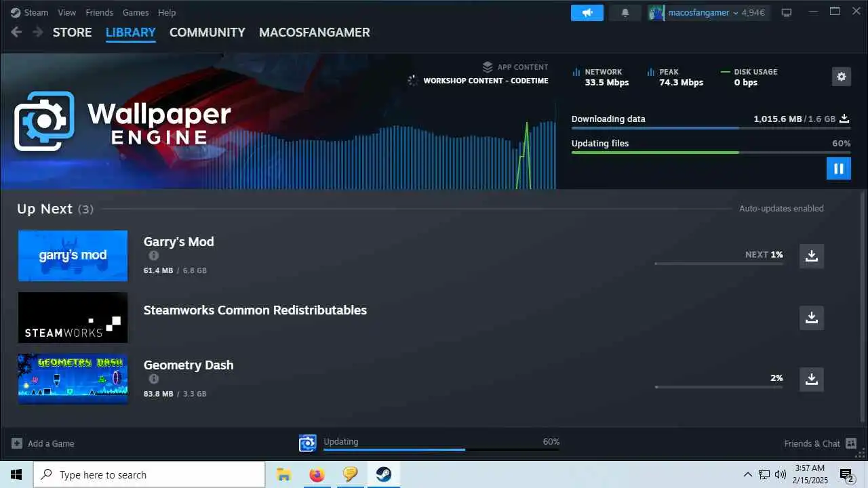Click Steamworks thumbnail image

[73, 317]
